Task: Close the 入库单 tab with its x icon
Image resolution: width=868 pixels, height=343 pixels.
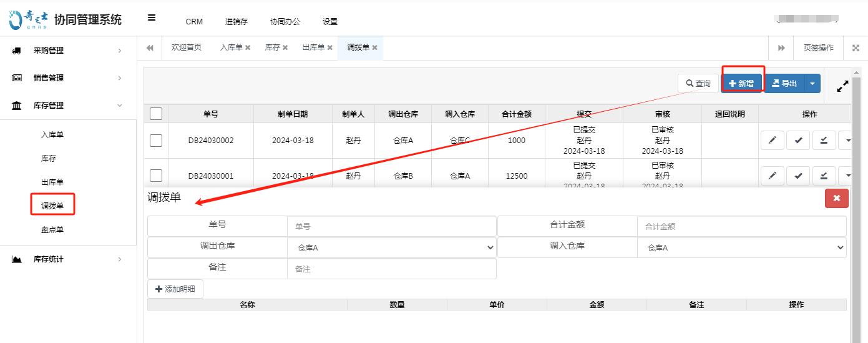Action: click(248, 47)
